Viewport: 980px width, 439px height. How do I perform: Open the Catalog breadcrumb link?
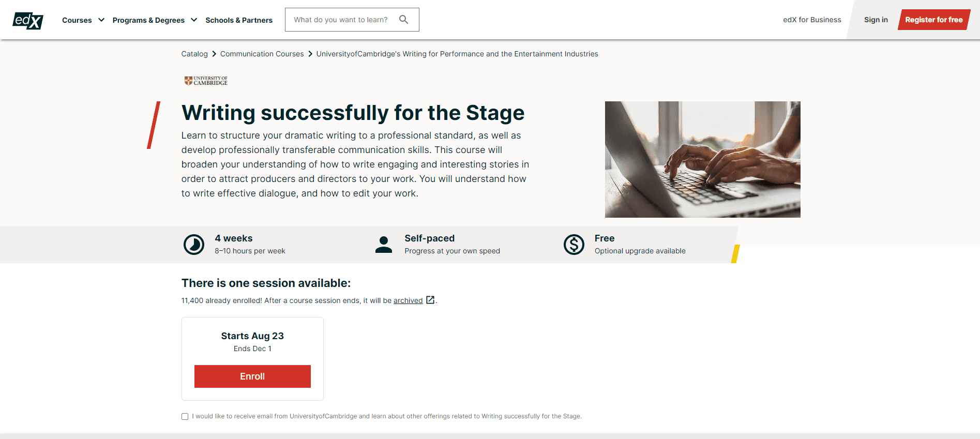pos(194,54)
